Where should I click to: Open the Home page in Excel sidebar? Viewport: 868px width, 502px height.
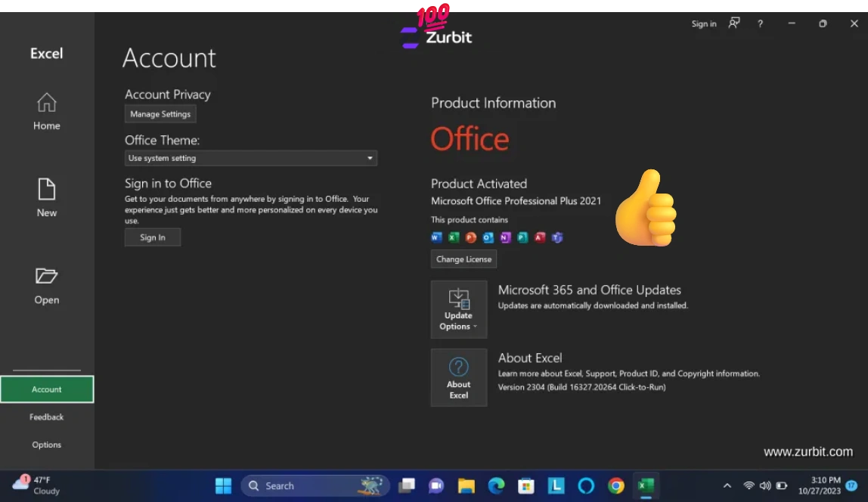(47, 111)
